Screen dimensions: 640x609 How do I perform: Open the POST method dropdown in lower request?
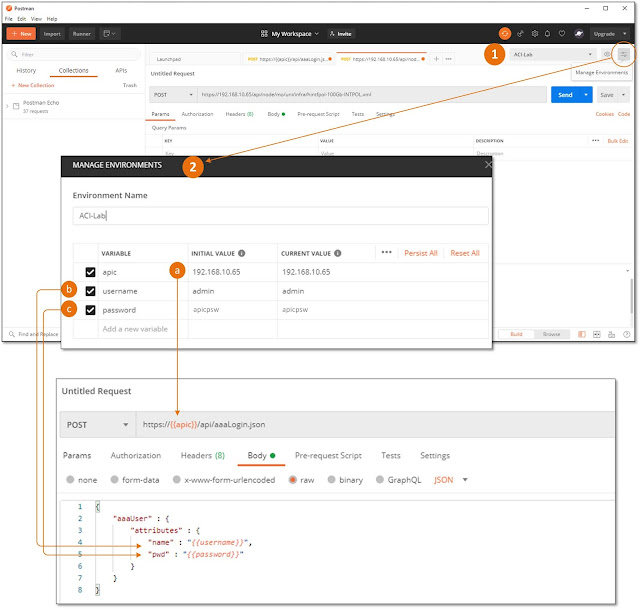98,425
